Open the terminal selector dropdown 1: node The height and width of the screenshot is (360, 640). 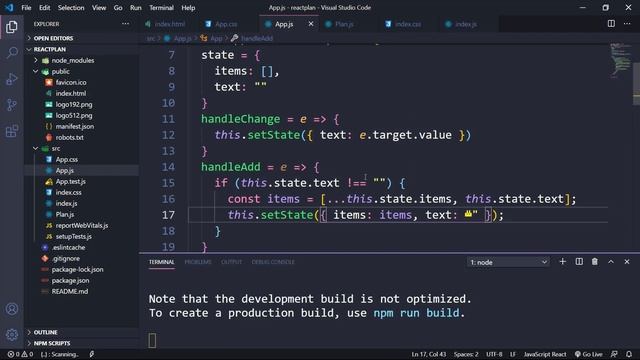tap(508, 262)
